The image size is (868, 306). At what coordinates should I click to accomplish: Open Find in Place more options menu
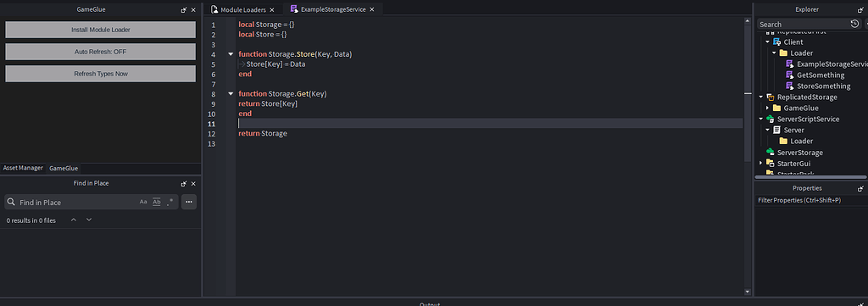point(189,202)
